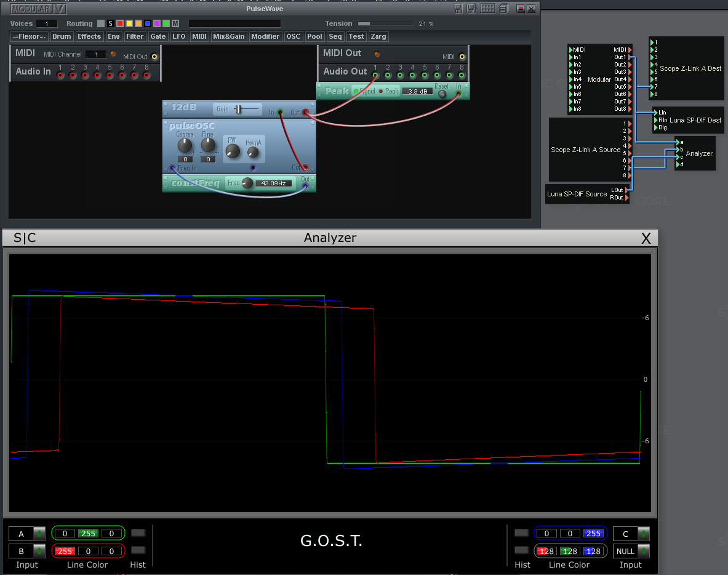This screenshot has height=575, width=728.
Task: Open Analyzer input B dropdown arrow
Action: [x=39, y=552]
